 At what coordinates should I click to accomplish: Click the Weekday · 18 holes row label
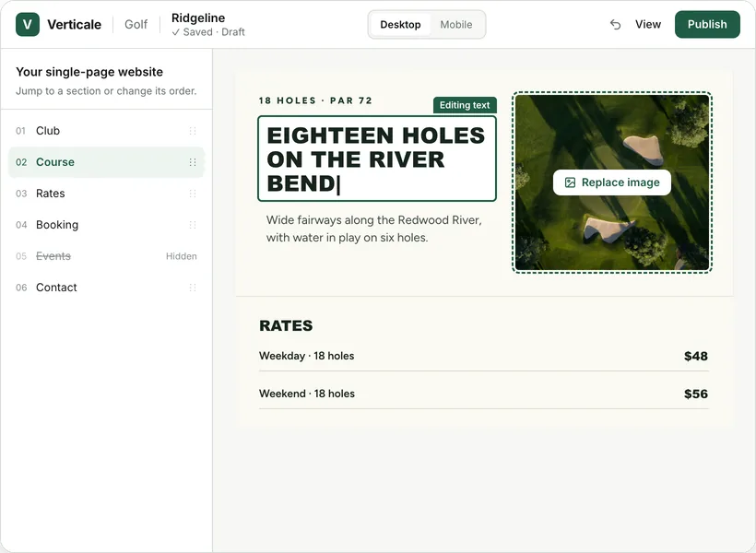point(307,356)
